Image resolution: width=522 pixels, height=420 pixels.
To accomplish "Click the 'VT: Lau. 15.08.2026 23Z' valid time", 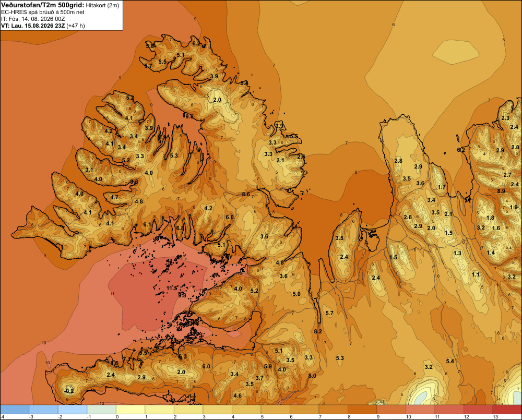I will [x=33, y=26].
